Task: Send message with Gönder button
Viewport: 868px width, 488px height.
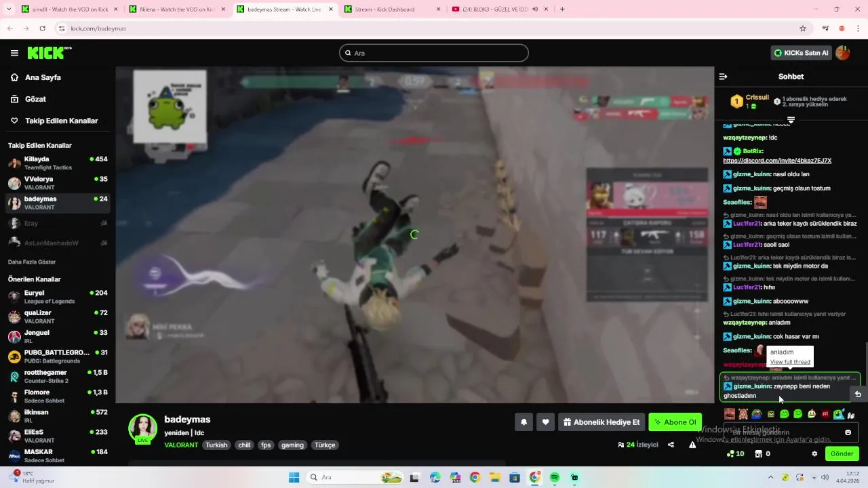Action: [x=842, y=453]
